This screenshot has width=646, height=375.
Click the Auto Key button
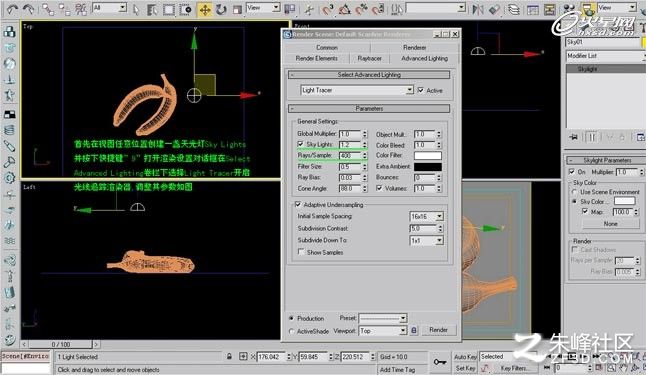point(465,356)
